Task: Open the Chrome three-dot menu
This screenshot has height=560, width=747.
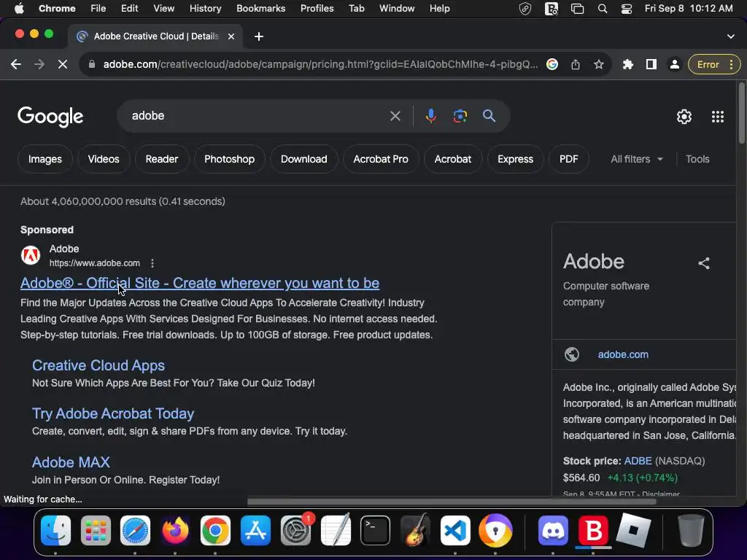Action: pos(731,64)
